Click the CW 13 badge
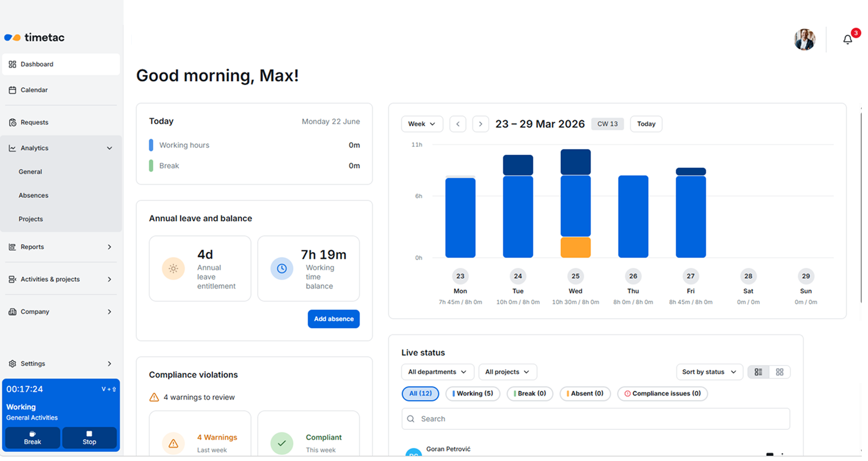868x461 pixels. coord(607,124)
